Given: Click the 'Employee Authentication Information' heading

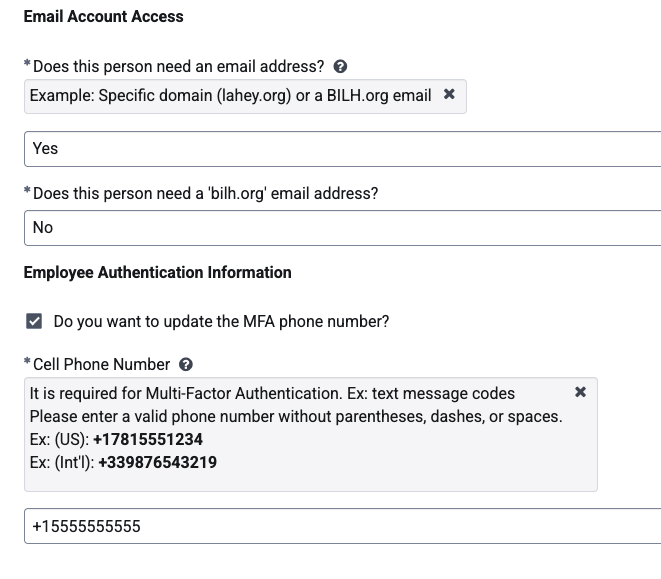Looking at the screenshot, I should click(x=158, y=272).
